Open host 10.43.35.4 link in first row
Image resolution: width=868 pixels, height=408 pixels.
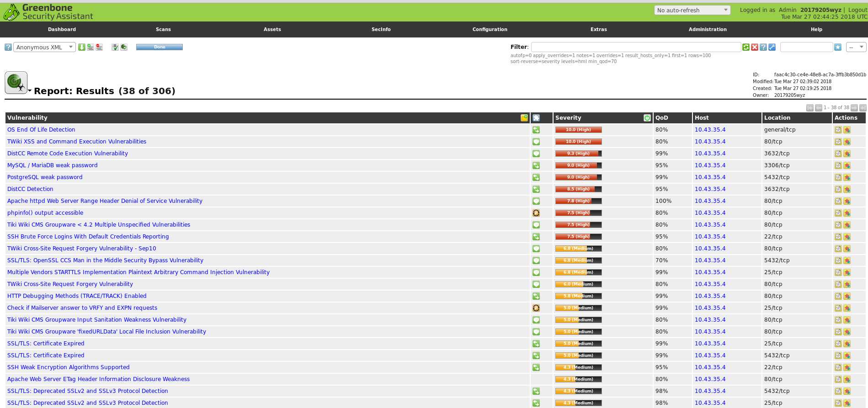(710, 130)
